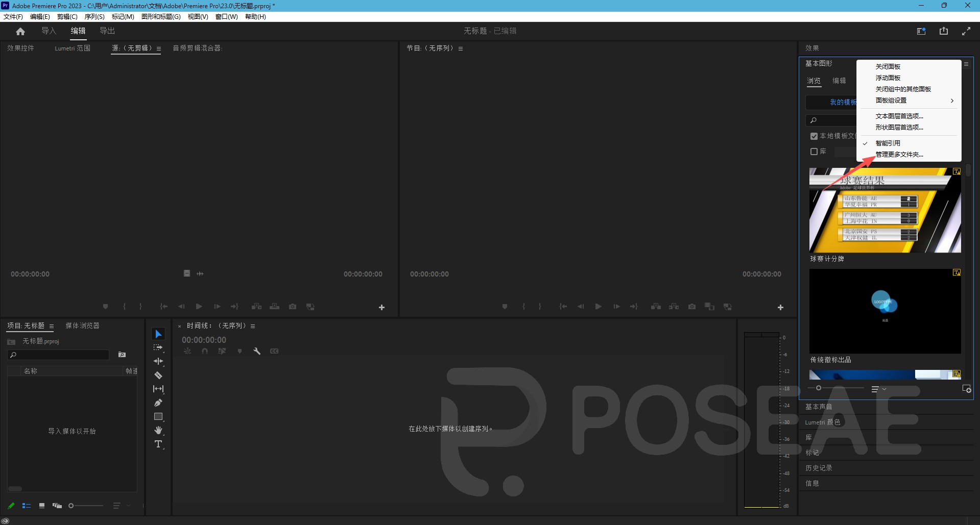Open timeline display settings wrench

[257, 351]
